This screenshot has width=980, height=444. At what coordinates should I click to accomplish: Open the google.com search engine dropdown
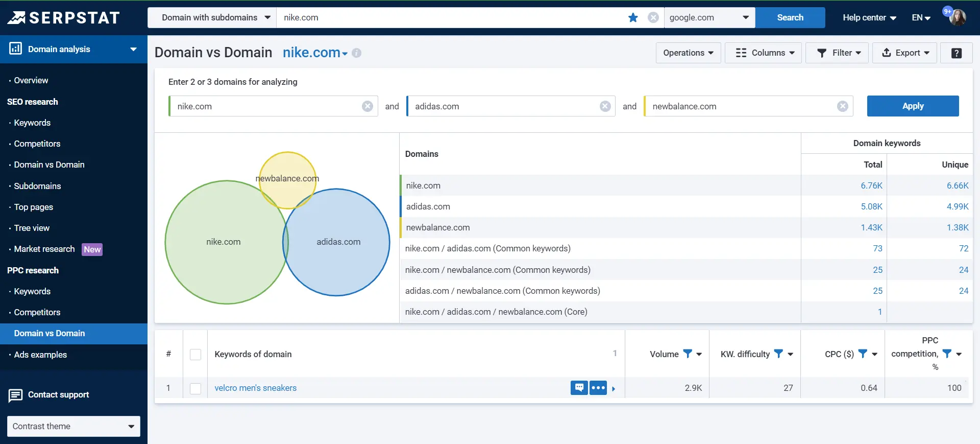coord(709,17)
